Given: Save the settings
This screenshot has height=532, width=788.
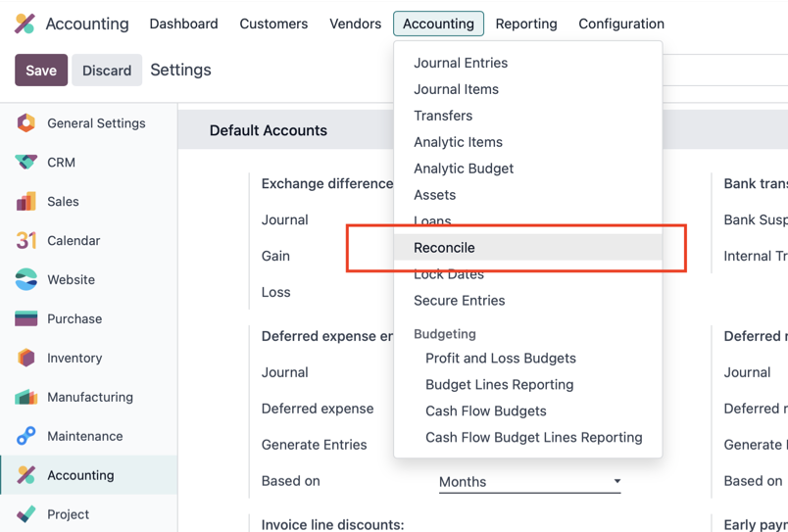Looking at the screenshot, I should click(x=41, y=70).
